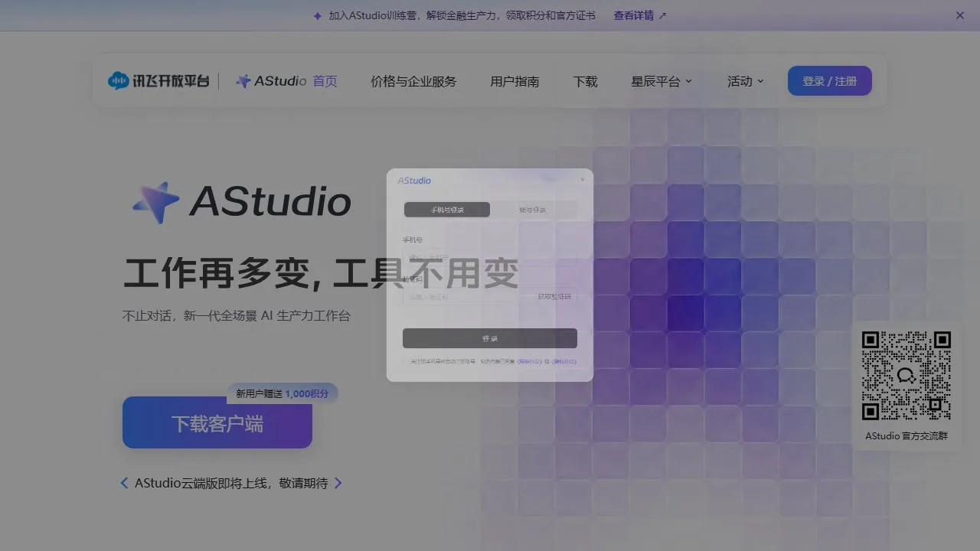Show previous notice with left chevron

(124, 483)
